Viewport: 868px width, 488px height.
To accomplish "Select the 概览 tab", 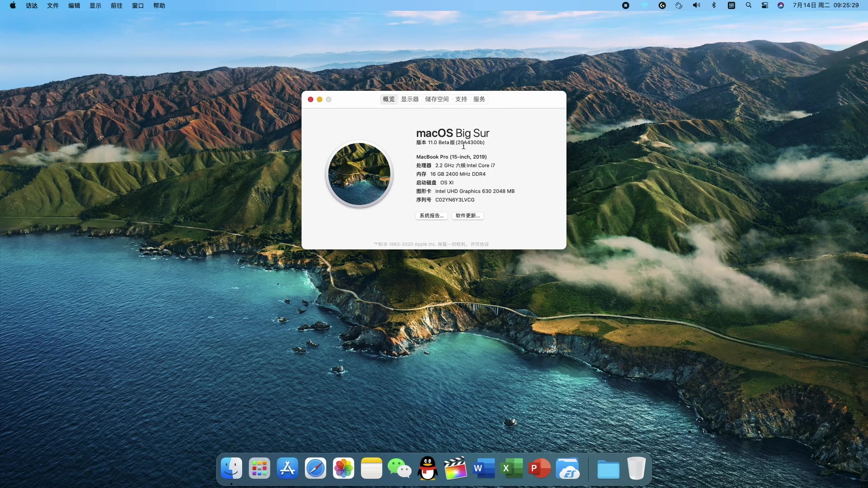I will pos(389,99).
